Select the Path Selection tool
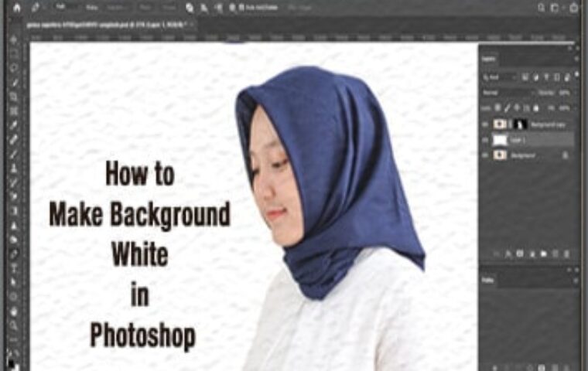Image resolution: width=588 pixels, height=371 pixels. [x=14, y=282]
